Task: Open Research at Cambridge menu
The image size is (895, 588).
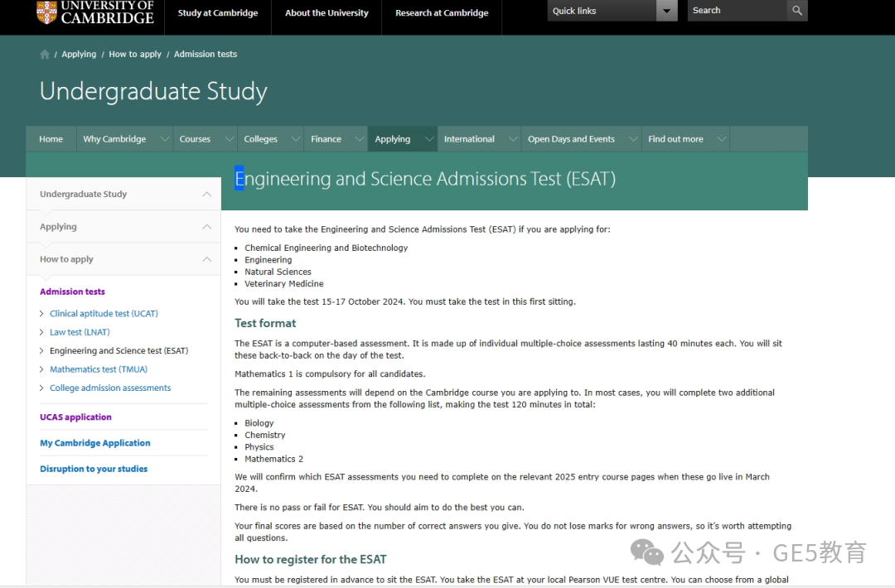Action: coord(442,12)
